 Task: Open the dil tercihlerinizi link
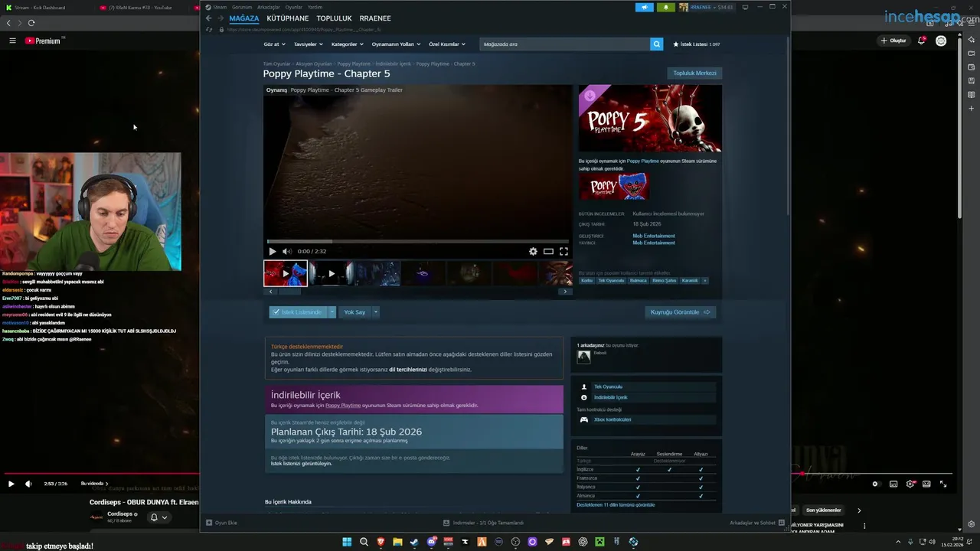tap(408, 370)
